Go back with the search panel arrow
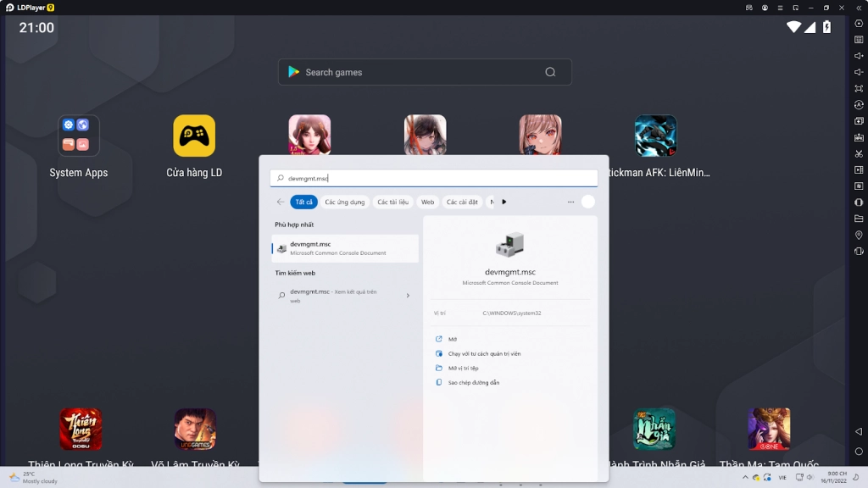 pyautogui.click(x=281, y=202)
